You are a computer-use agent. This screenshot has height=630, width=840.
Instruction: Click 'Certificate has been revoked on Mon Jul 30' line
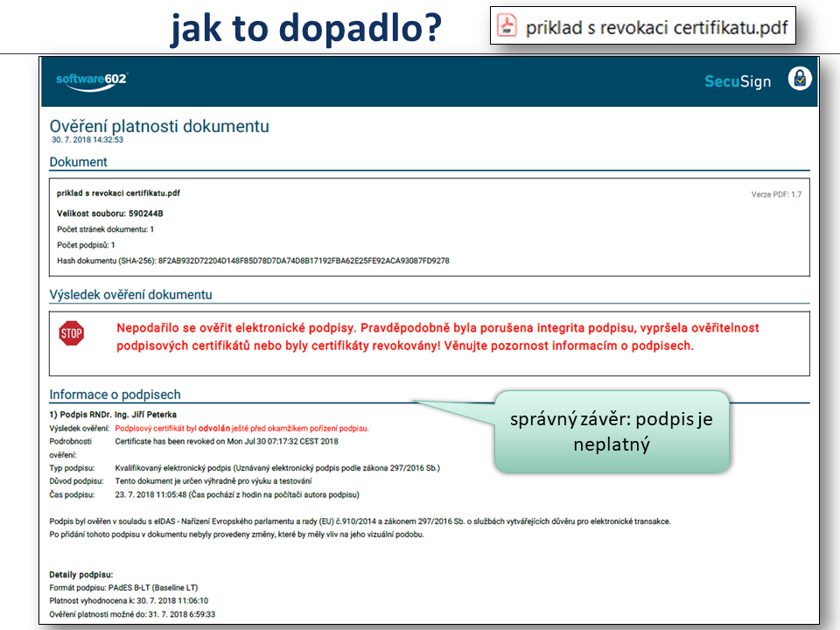[x=227, y=441]
